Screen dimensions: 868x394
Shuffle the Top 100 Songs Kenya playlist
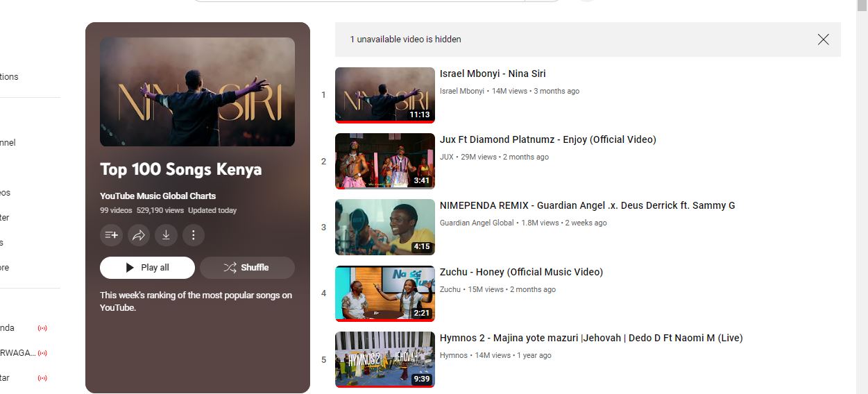coord(247,268)
